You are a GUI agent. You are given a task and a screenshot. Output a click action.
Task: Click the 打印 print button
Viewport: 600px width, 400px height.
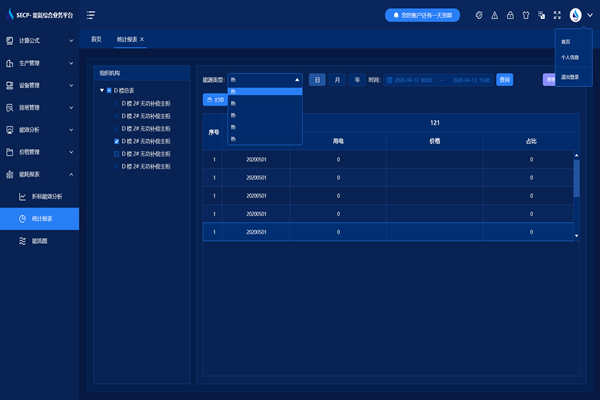[x=215, y=100]
